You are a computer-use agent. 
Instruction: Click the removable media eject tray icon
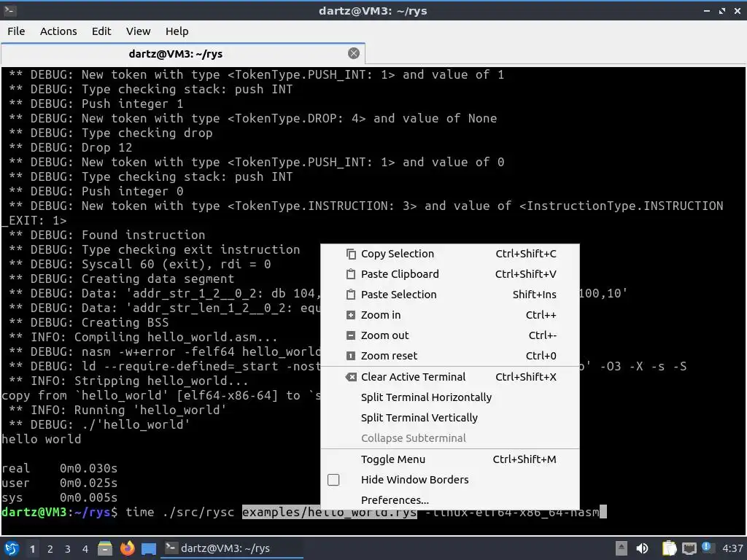coord(622,548)
